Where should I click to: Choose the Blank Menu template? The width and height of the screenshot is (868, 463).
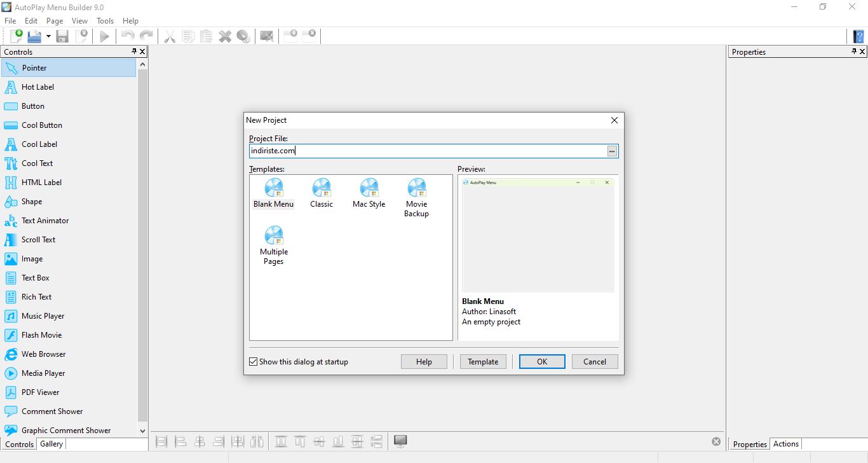point(274,193)
